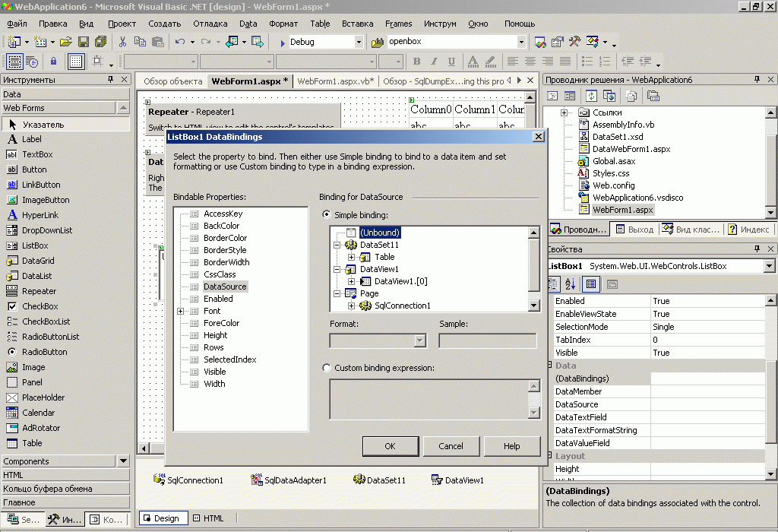Image resolution: width=778 pixels, height=532 pixels.
Task: Select Web.config in Solution Explorer
Action: click(614, 185)
